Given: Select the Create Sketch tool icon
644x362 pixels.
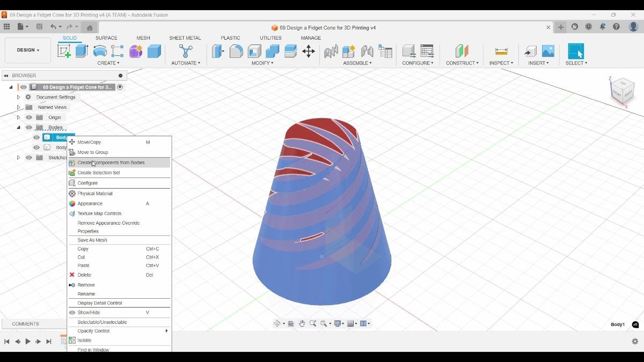Looking at the screenshot, I should point(64,51).
